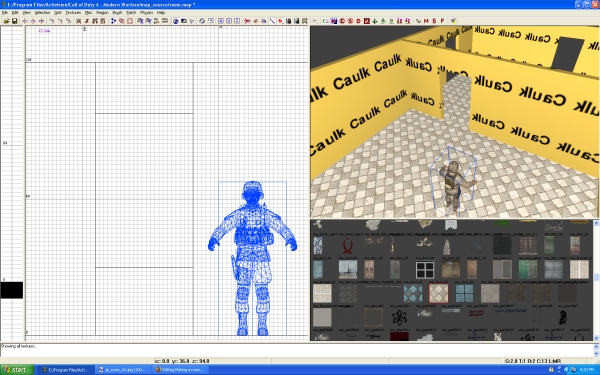
Task: Click the Windows Start button
Action: pos(16,370)
